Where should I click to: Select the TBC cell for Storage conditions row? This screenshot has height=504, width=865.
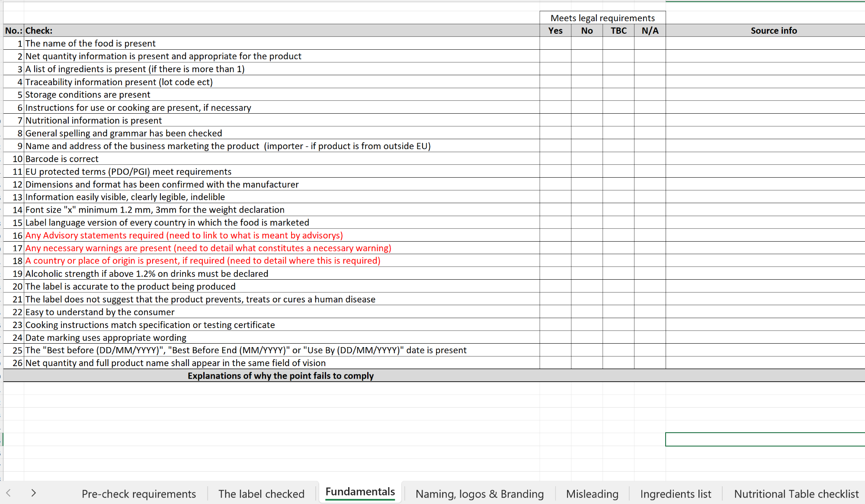coord(618,95)
